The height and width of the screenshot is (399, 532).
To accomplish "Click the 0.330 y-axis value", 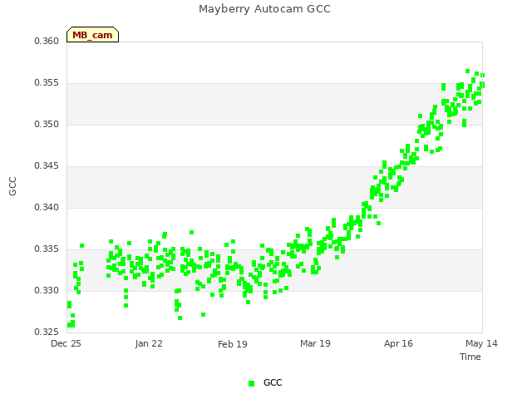I will point(47,291).
